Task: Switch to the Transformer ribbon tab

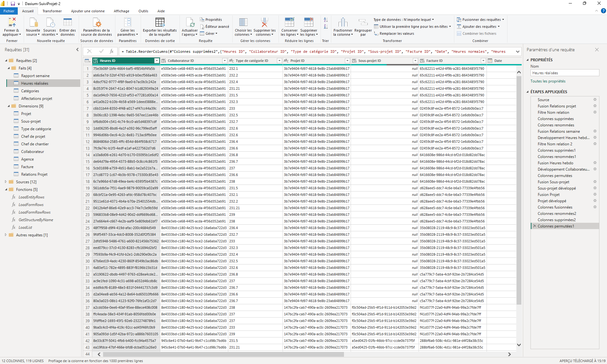Action: [x=52, y=11]
